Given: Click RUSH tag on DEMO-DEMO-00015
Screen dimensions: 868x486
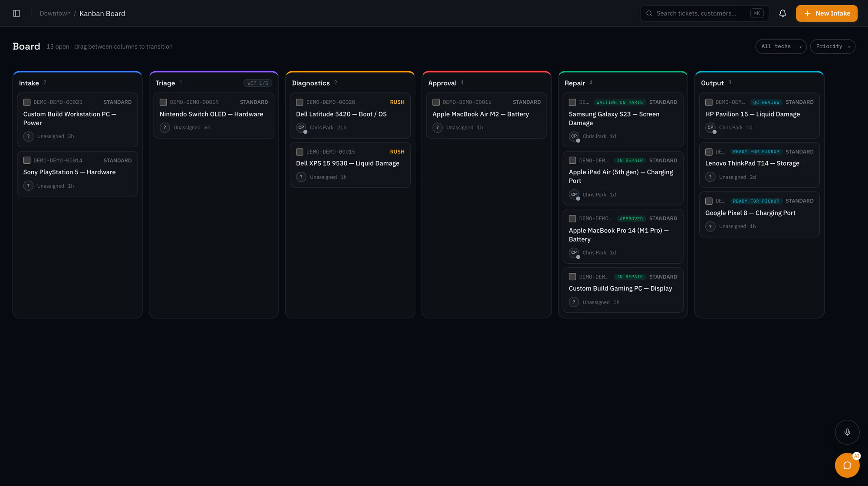Looking at the screenshot, I should 397,152.
